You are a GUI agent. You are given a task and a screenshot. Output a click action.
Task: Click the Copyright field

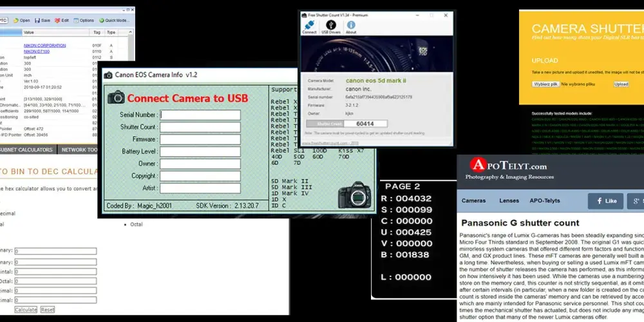click(x=200, y=176)
